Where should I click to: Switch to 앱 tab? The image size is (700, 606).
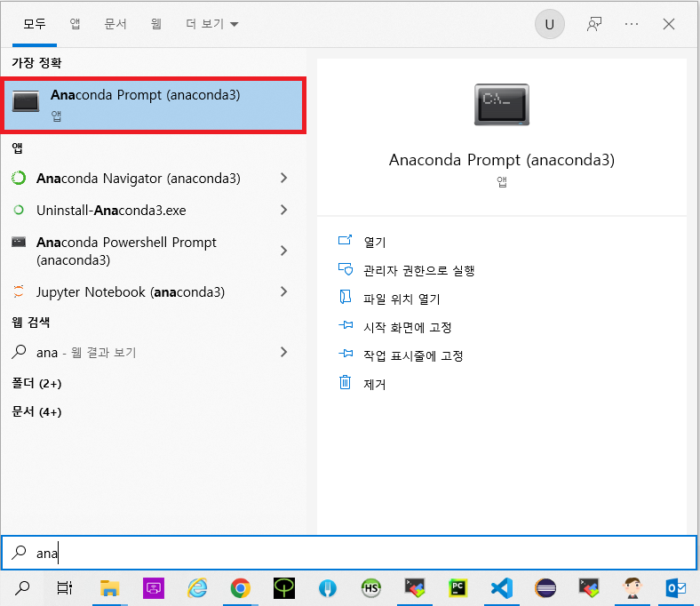75,24
